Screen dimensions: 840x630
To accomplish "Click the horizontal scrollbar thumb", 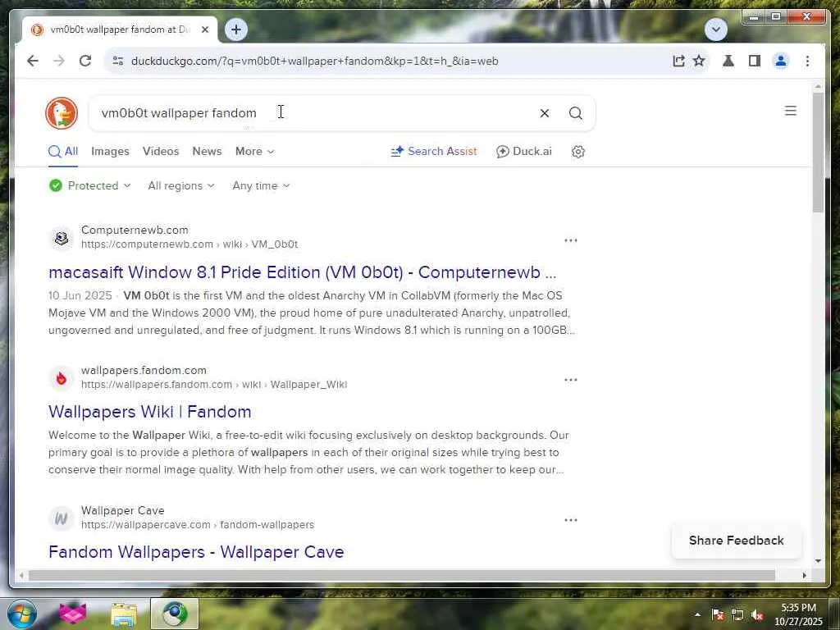I will pos(402,575).
